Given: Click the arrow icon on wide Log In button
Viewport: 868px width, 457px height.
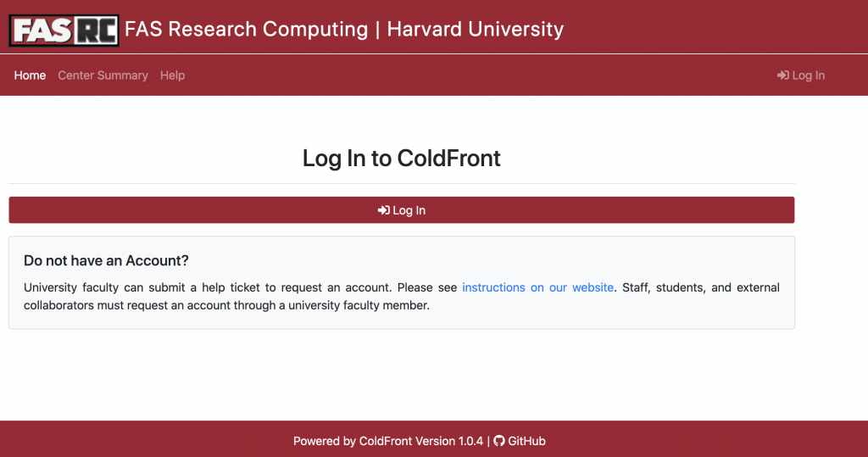Looking at the screenshot, I should coord(384,210).
